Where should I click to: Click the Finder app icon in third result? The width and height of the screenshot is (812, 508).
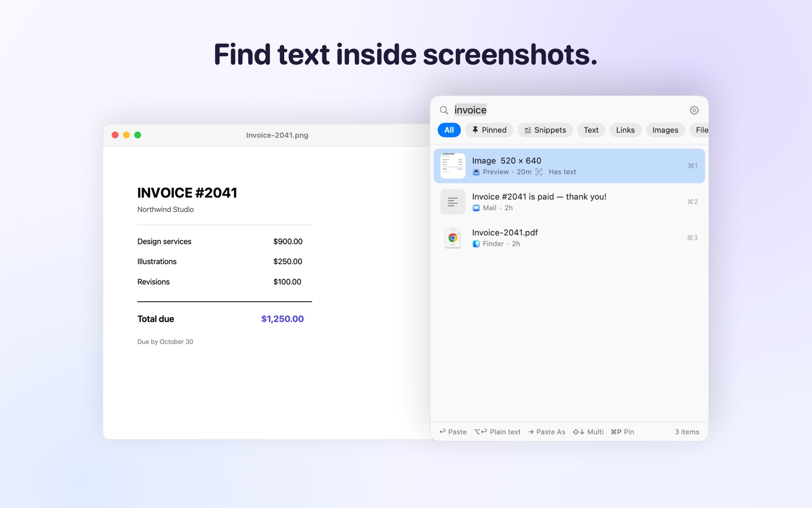476,244
